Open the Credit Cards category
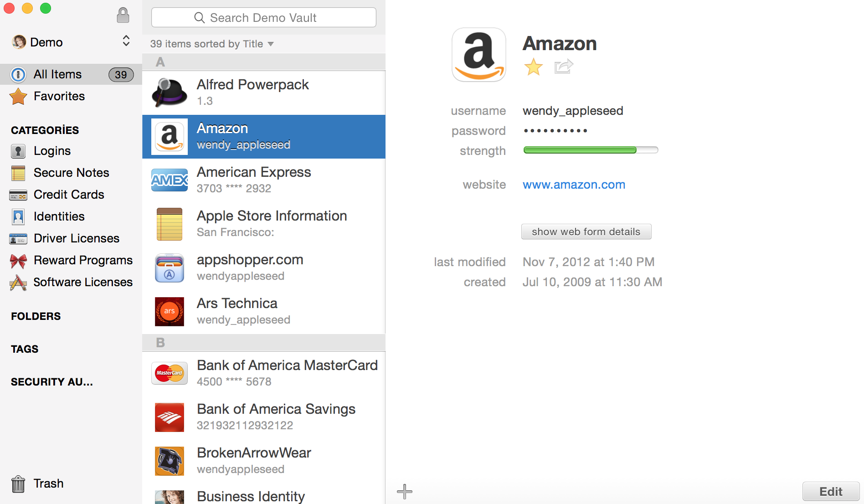Viewport: 864px width, 504px height. (x=68, y=195)
